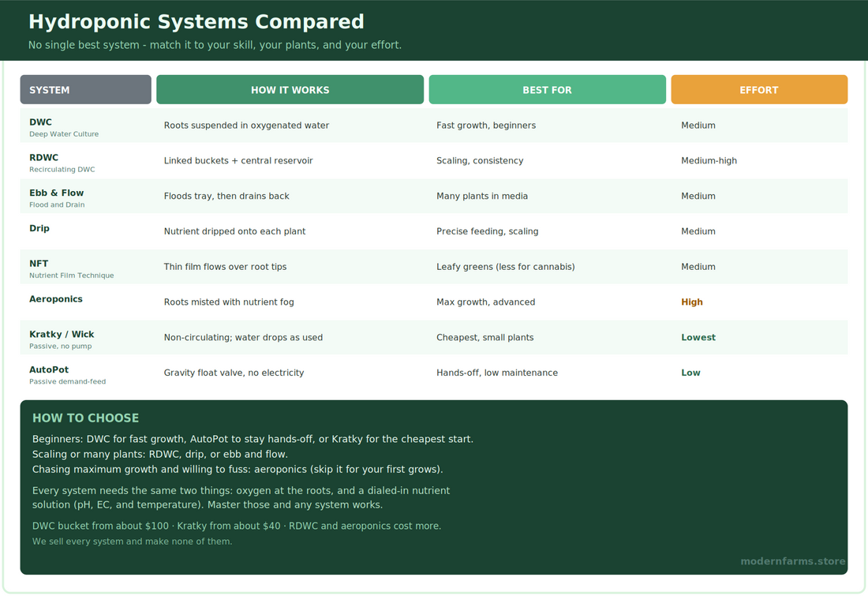Click the SYSTEM column header
Screen dimensions: 868x596
86,90
